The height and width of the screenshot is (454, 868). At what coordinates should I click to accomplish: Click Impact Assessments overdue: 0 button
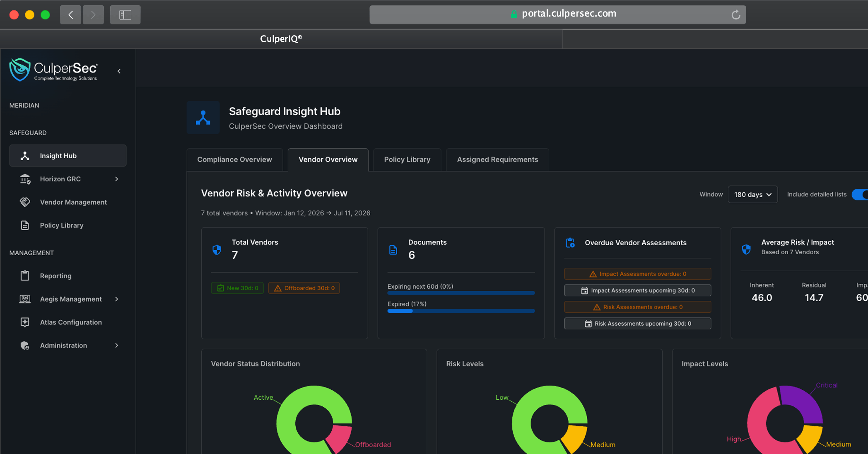[637, 274]
